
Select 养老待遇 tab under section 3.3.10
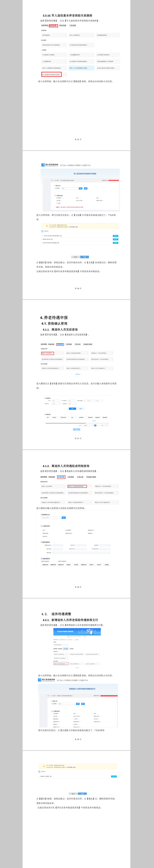pyautogui.click(x=63, y=26)
